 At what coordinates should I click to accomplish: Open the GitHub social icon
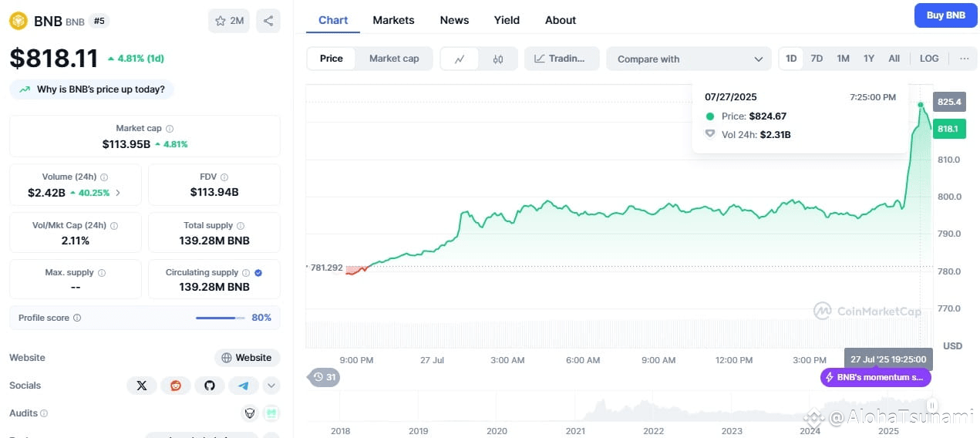pyautogui.click(x=210, y=386)
